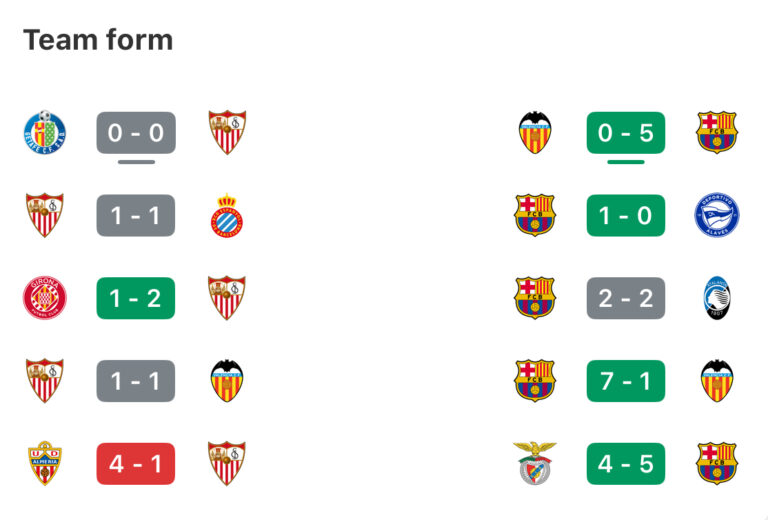768x520 pixels.
Task: Open the green 1 - 2 score badge
Action: [x=136, y=298]
